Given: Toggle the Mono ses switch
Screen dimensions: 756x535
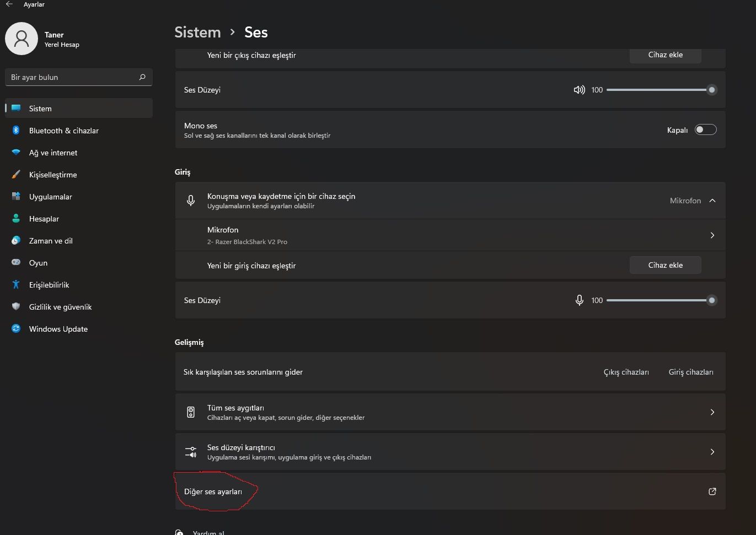Looking at the screenshot, I should tap(705, 130).
